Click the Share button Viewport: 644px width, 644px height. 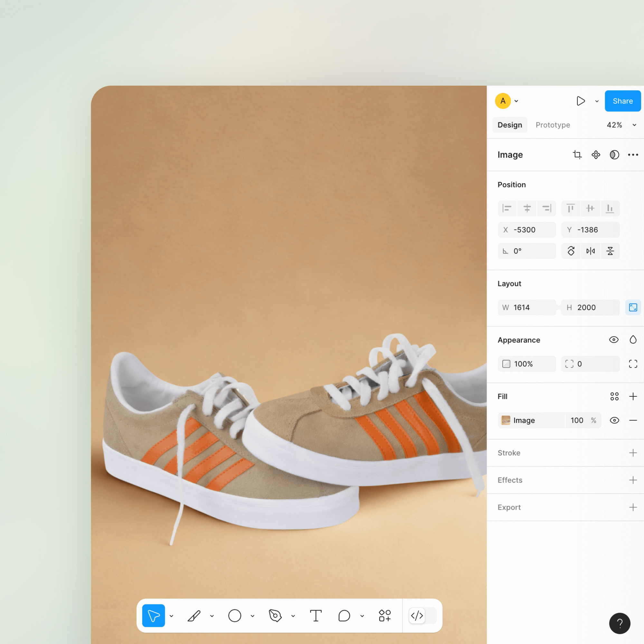tap(622, 101)
